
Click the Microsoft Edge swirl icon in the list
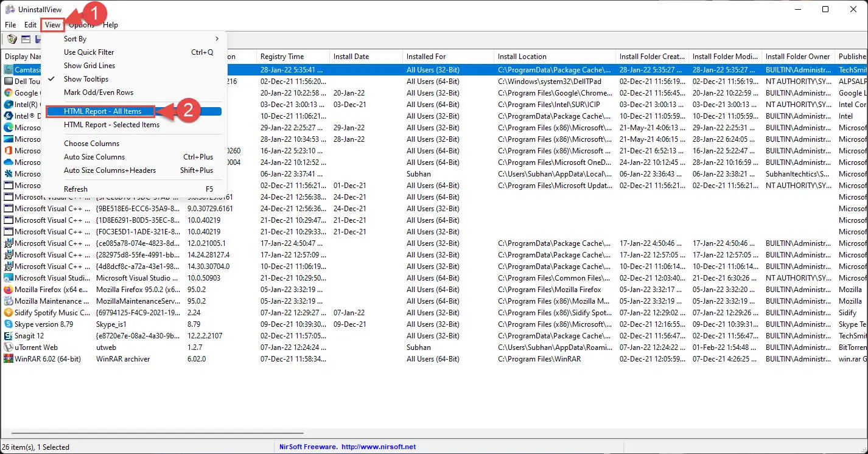tap(9, 128)
